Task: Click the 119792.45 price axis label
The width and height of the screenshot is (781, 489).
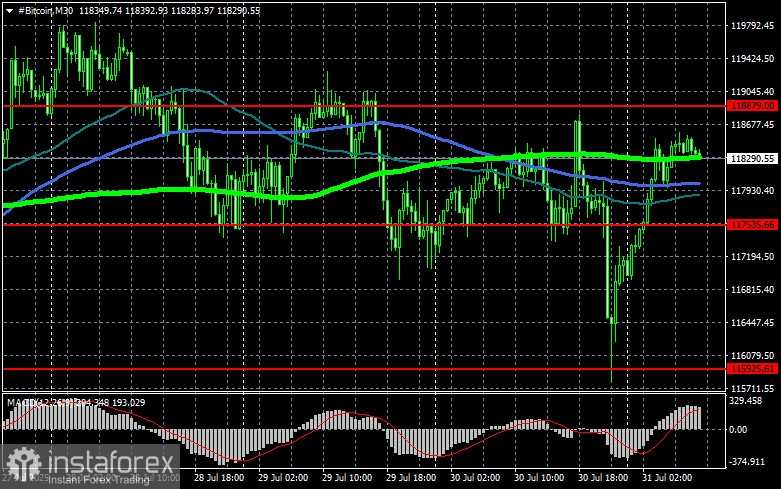Action: pyautogui.click(x=752, y=26)
